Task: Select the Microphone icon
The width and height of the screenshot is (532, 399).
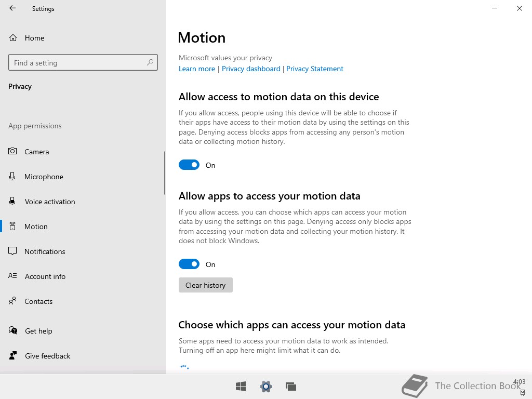Action: point(12,177)
